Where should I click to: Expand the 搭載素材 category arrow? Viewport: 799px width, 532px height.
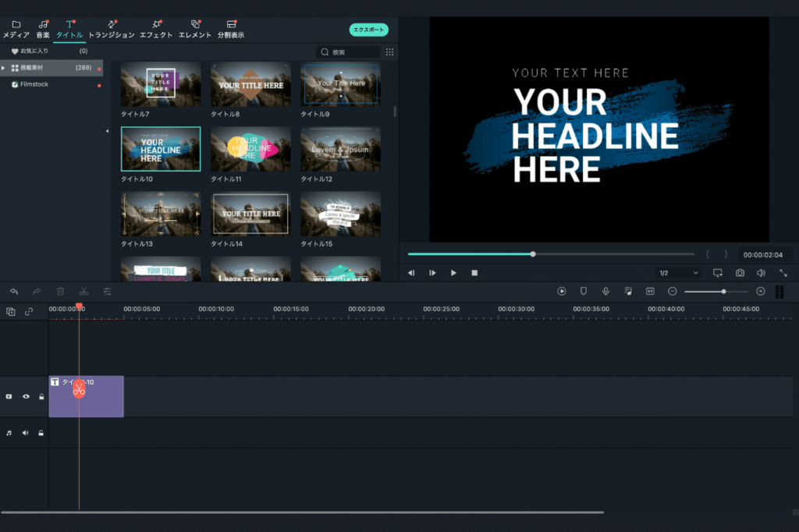pyautogui.click(x=4, y=68)
